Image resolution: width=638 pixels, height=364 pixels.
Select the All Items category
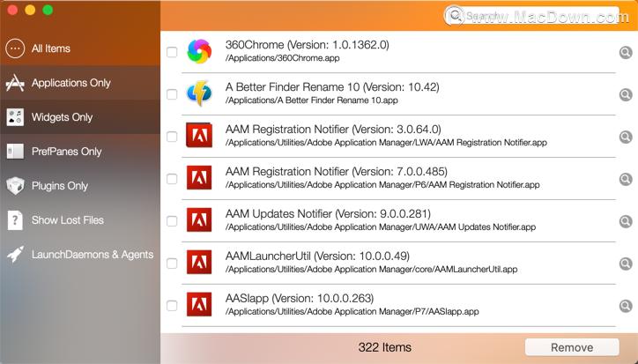[x=80, y=48]
